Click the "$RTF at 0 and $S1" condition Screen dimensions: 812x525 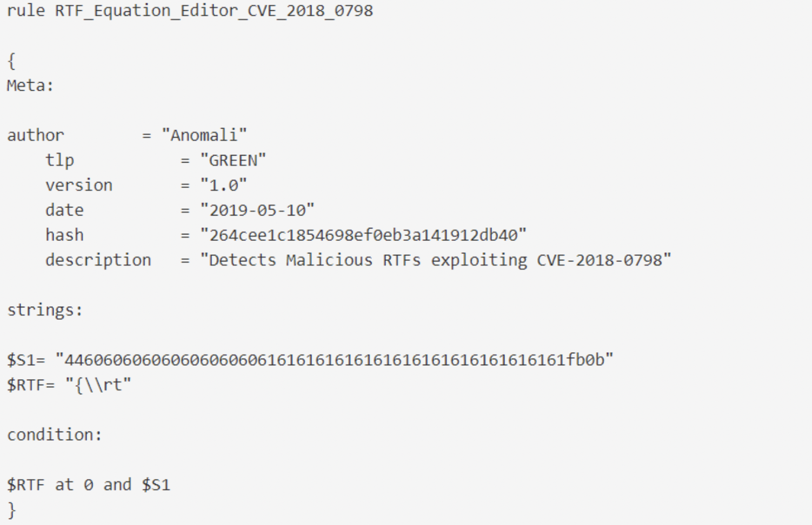click(89, 484)
